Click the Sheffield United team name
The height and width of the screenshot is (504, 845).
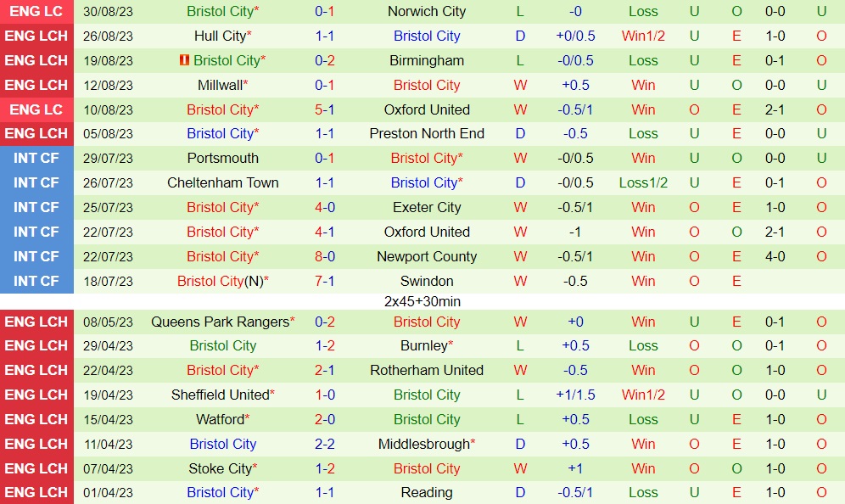tap(220, 395)
